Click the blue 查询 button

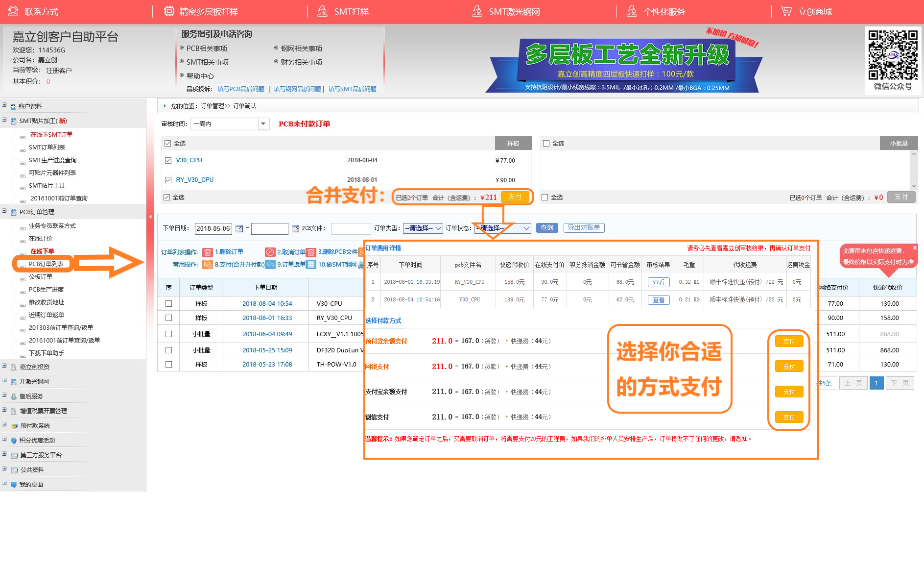pyautogui.click(x=546, y=228)
